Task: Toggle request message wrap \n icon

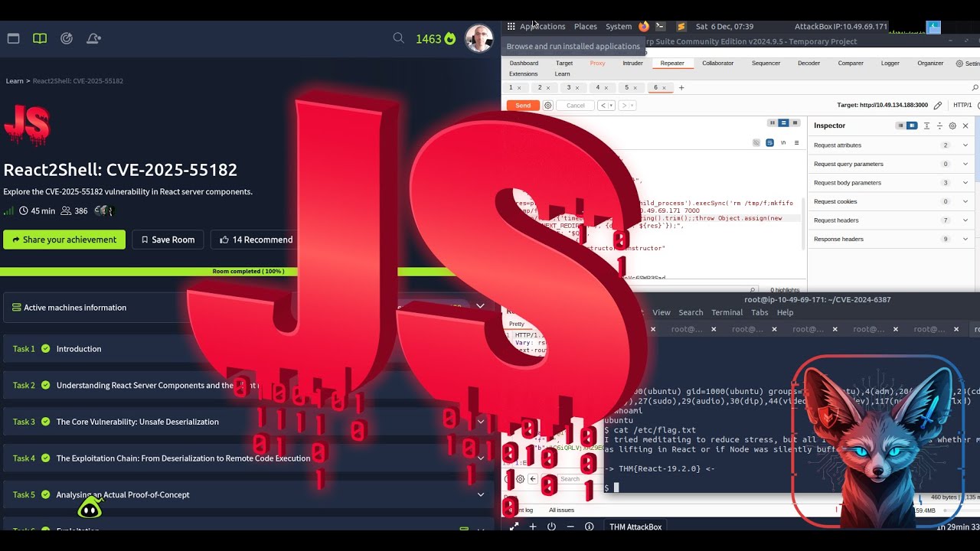Action: [783, 142]
